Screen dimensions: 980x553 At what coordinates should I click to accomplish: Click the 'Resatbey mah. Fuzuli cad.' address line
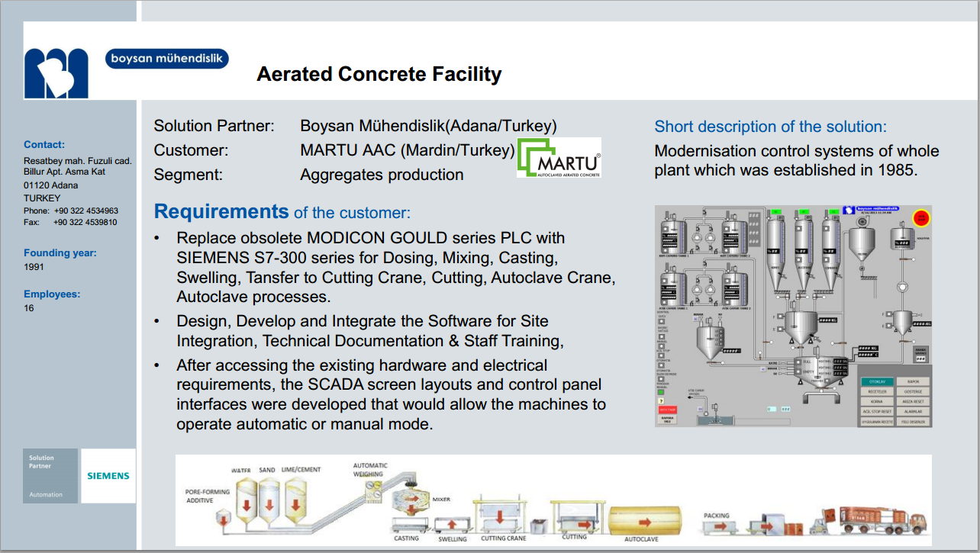pyautogui.click(x=78, y=160)
